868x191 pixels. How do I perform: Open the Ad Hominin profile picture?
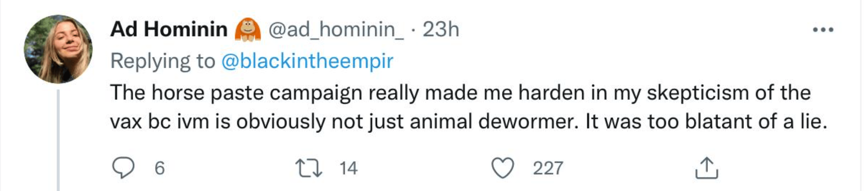coord(58,49)
